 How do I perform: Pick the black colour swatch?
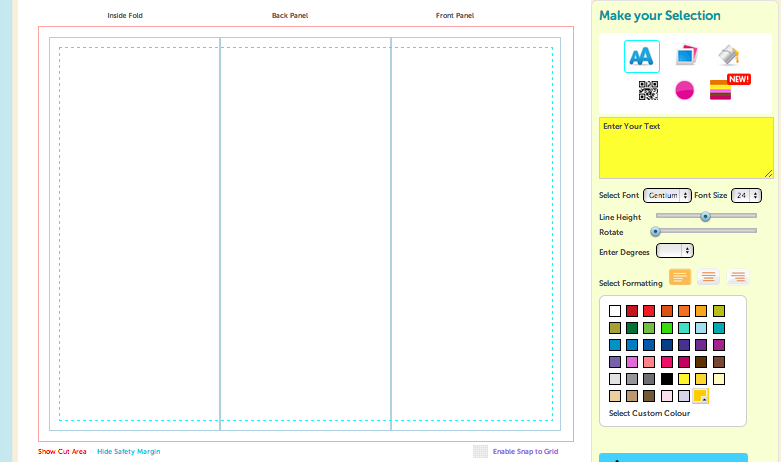coord(667,379)
